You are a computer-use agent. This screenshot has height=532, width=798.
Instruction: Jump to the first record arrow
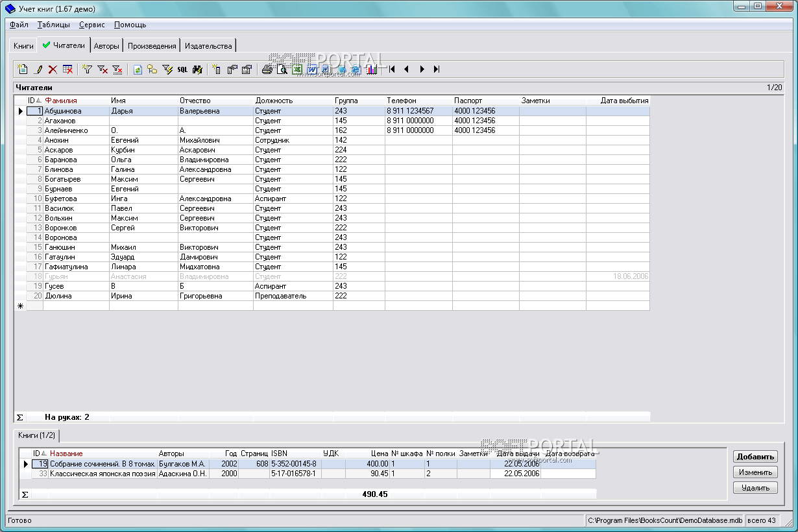[392, 69]
